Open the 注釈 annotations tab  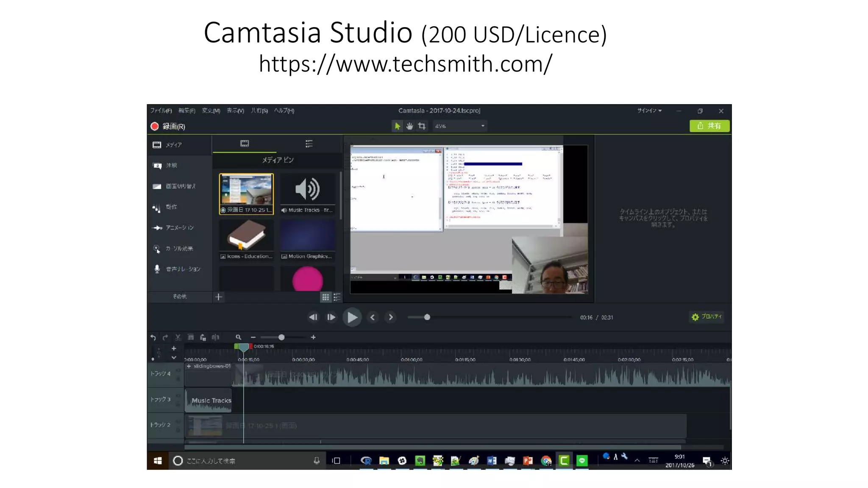click(180, 166)
